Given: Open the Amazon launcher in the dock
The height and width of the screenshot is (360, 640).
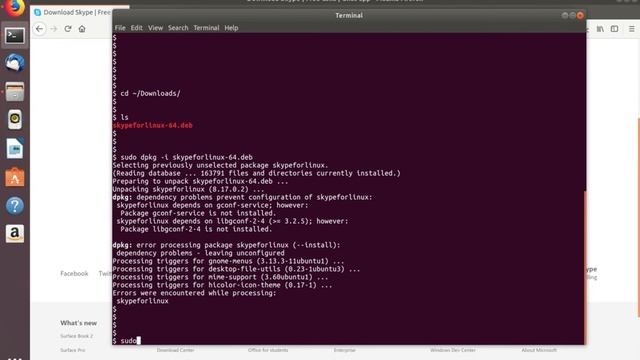Looking at the screenshot, I should [15, 234].
